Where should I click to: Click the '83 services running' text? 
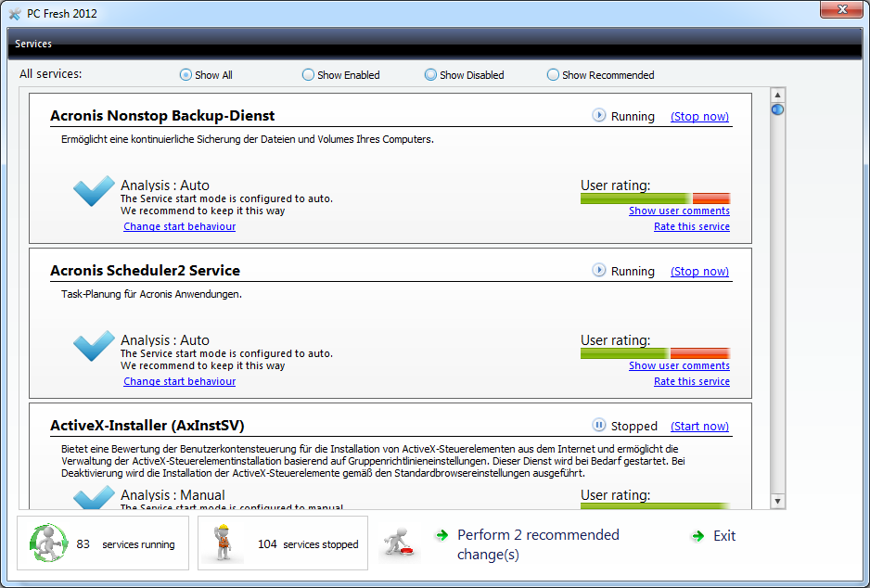point(125,544)
